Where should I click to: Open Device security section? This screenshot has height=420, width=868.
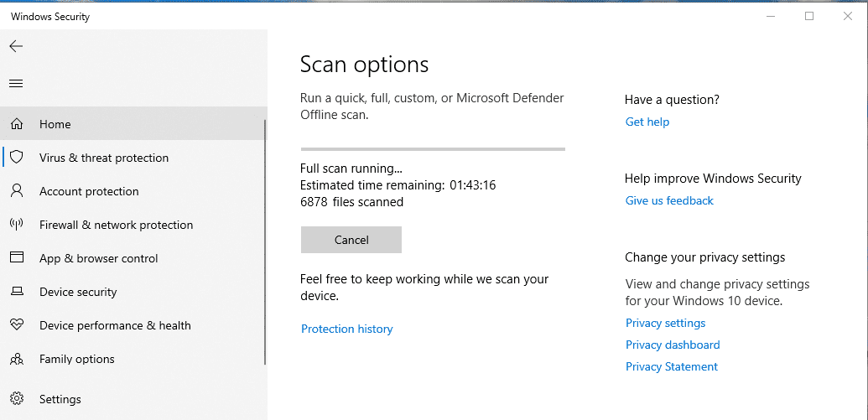133,292
